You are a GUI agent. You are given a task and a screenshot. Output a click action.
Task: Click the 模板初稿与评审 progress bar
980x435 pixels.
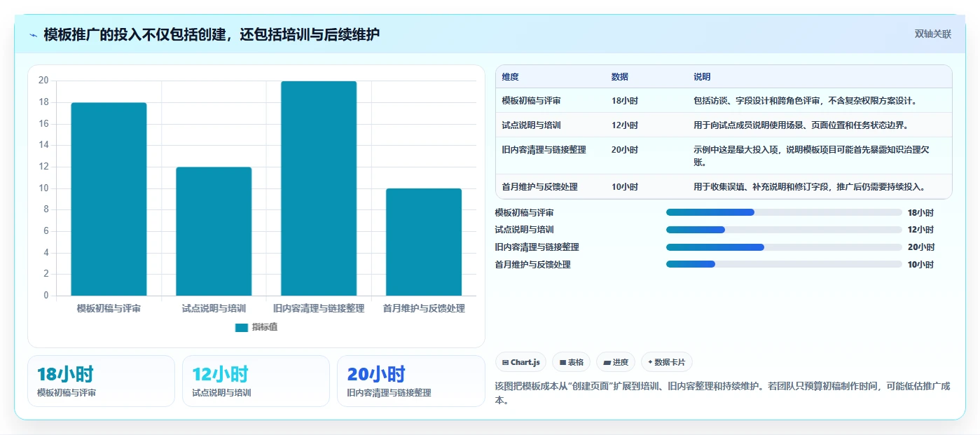[x=784, y=212]
